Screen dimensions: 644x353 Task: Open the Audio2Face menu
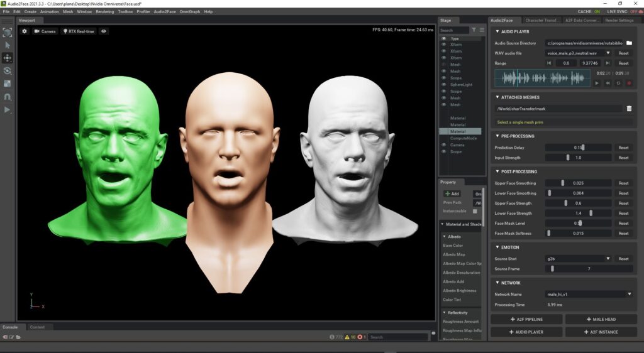(x=165, y=11)
